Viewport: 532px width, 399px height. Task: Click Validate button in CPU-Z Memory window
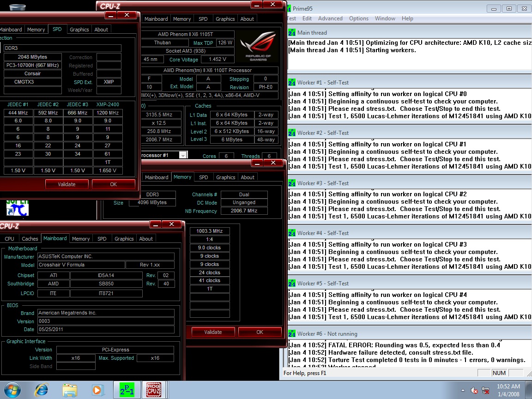tap(213, 332)
